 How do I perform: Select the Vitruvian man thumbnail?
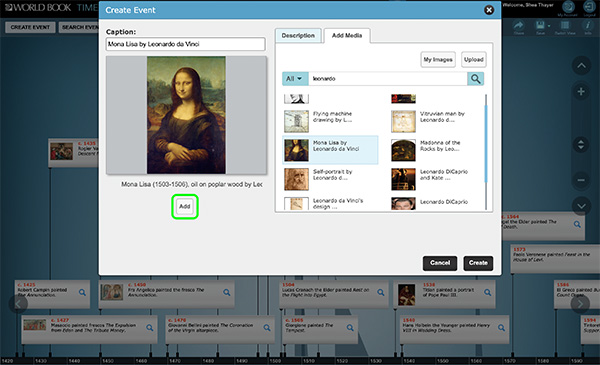pyautogui.click(x=403, y=121)
